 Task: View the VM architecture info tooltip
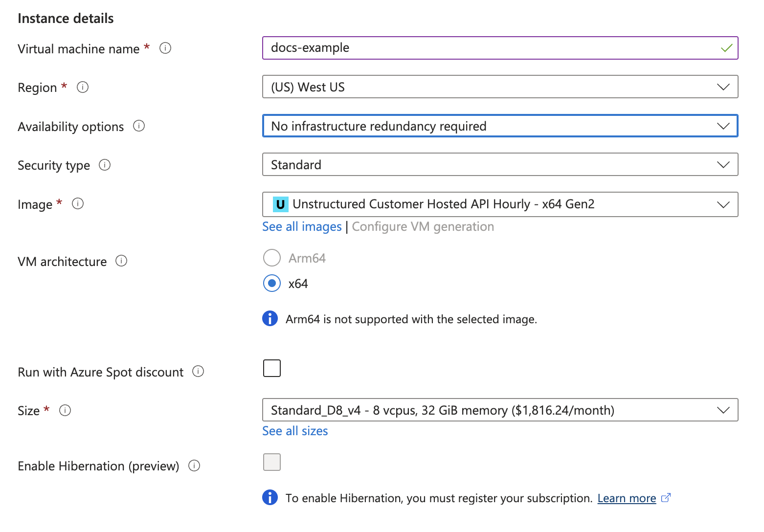coord(121,261)
